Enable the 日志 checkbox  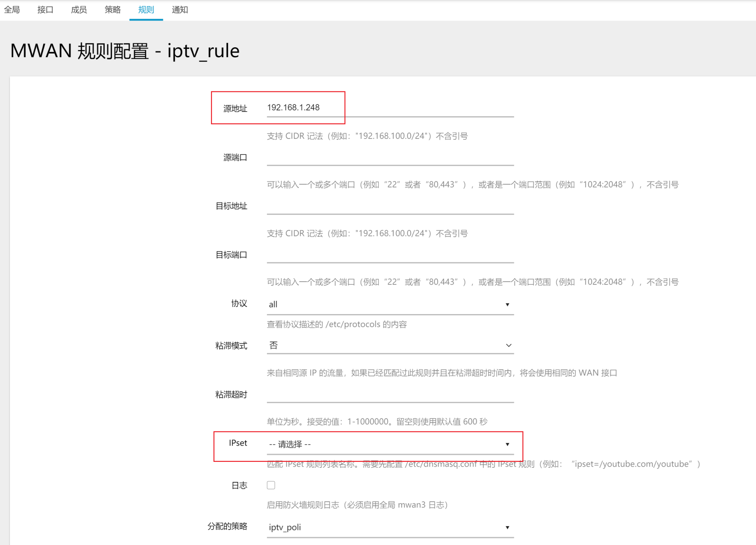click(x=271, y=485)
